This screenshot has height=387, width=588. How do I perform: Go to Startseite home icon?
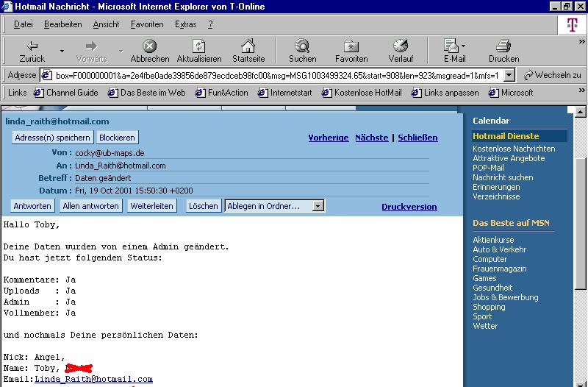[248, 46]
